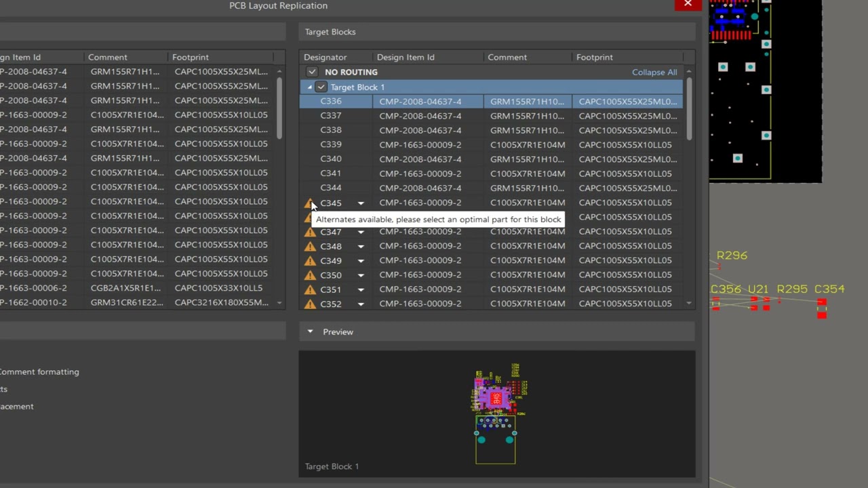Open the alternates dropdown for C351
This screenshot has width=868, height=488.
point(361,289)
